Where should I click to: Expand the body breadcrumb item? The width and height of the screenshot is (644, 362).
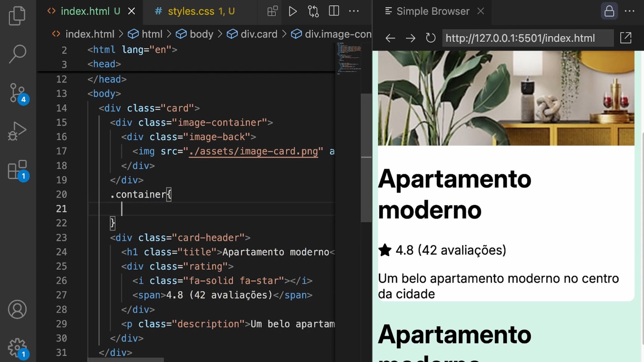pos(201,34)
